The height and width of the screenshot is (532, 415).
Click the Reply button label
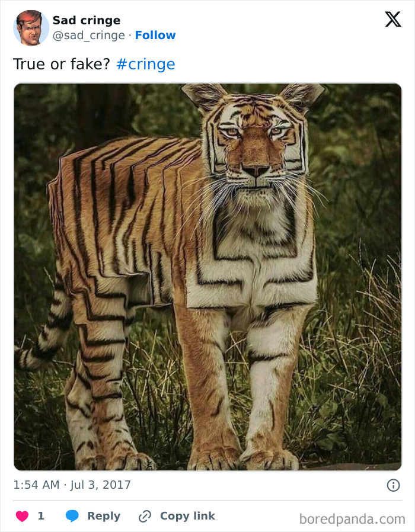click(104, 516)
